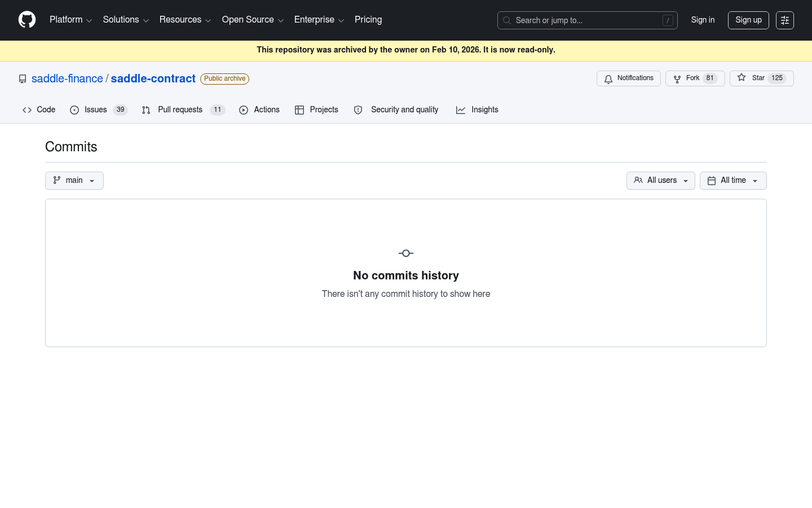Open the Pricing page

point(368,20)
